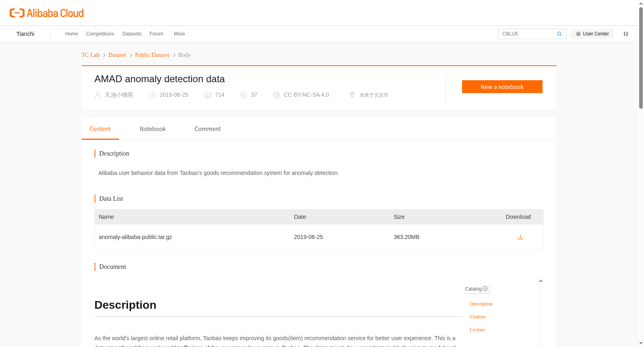Click the 发表于北京市 location text

tap(374, 95)
